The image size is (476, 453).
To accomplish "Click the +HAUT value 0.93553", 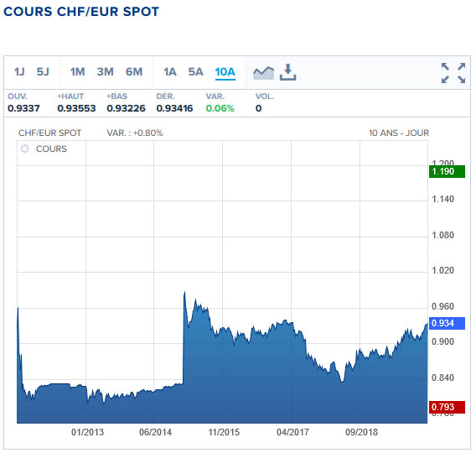I will point(76,108).
